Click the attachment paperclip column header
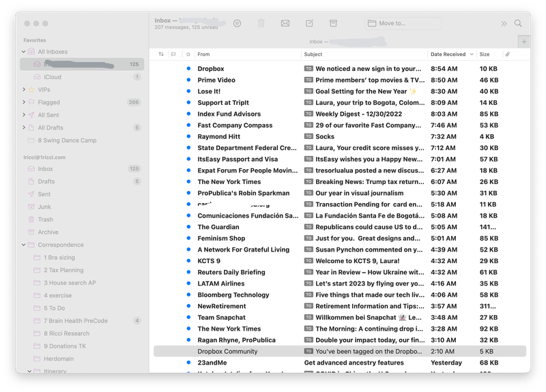This screenshot has height=392, width=546. click(x=507, y=54)
